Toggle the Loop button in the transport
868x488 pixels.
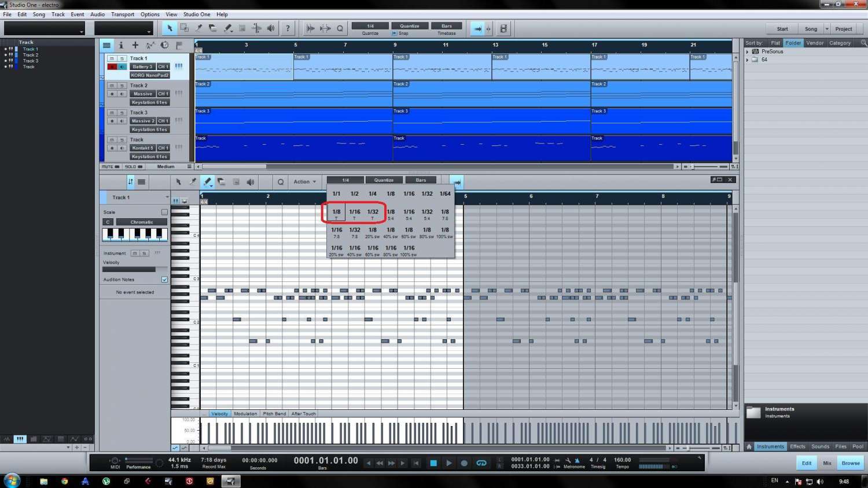point(481,463)
